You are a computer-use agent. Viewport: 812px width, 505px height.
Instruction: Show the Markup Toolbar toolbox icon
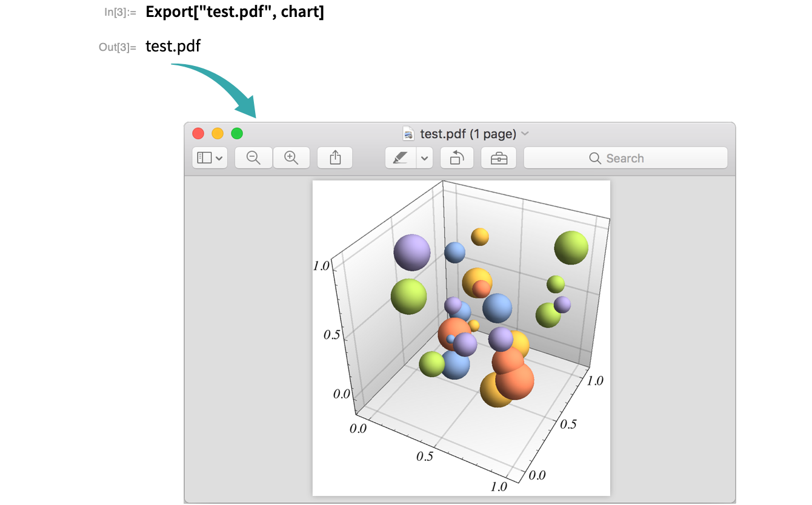[x=499, y=158]
